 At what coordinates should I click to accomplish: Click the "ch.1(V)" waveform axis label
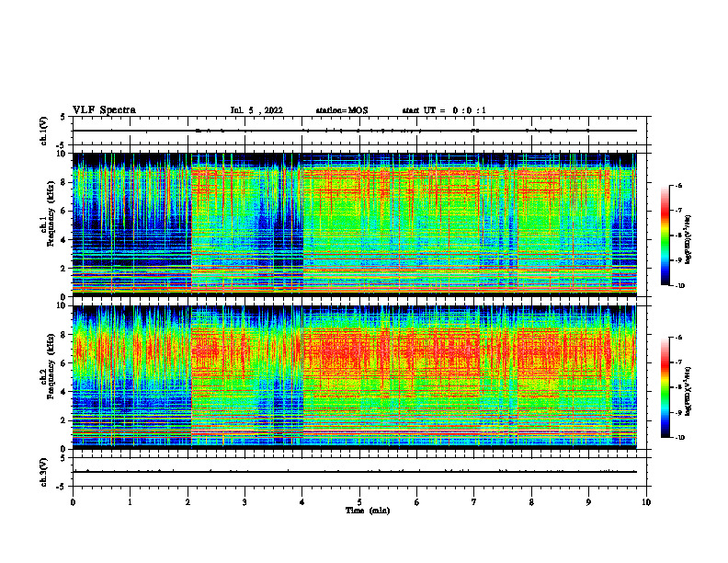(x=44, y=131)
